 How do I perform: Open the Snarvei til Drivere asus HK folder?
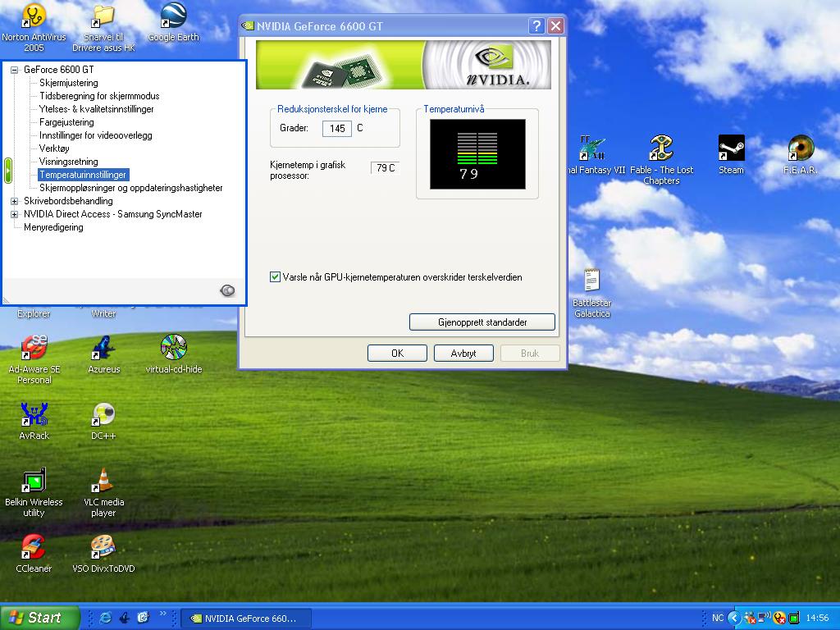tap(103, 27)
